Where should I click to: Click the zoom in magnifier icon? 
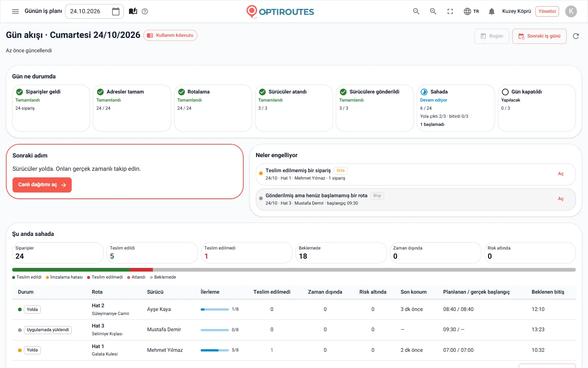coord(433,11)
